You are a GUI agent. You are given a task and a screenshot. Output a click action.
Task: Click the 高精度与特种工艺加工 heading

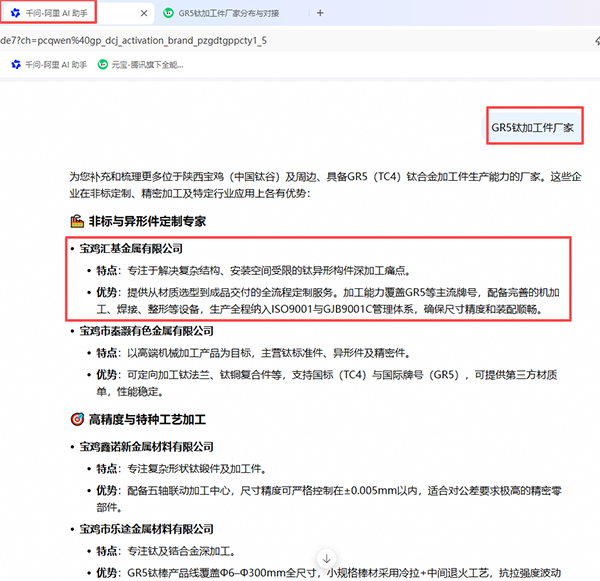[147, 419]
